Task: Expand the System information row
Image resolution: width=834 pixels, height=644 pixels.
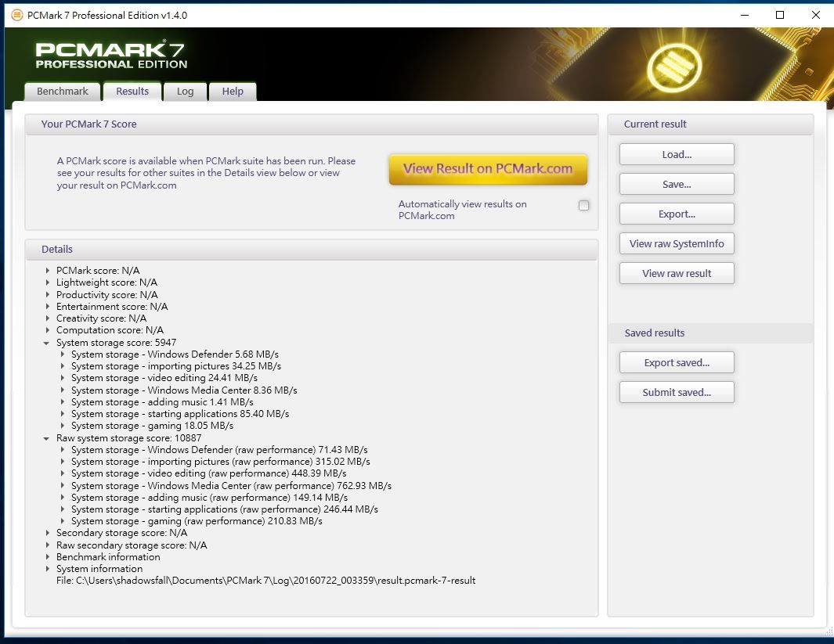Action: pos(47,569)
